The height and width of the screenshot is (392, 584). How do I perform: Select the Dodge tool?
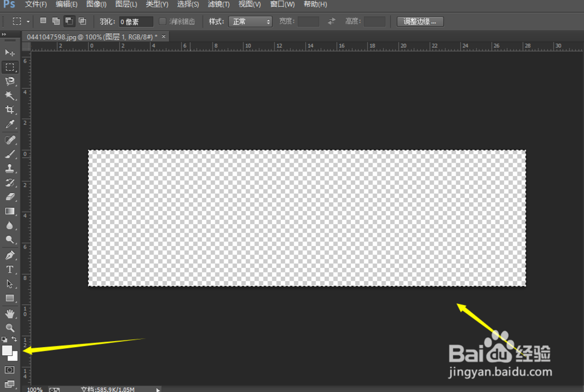pos(10,240)
